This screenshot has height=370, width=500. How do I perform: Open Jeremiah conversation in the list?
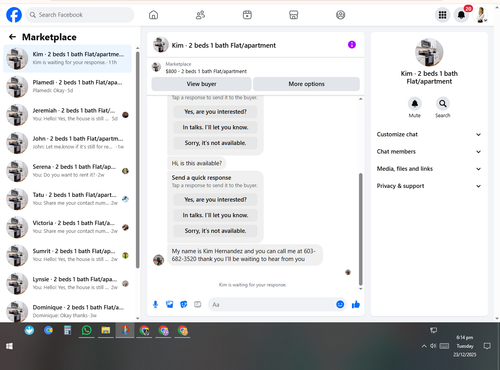pyautogui.click(x=68, y=115)
